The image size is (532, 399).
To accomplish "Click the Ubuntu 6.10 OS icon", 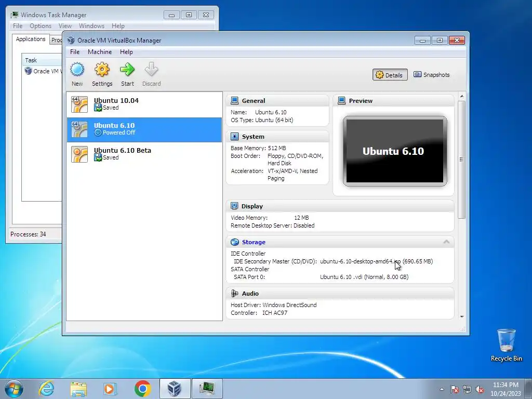I will point(79,129).
